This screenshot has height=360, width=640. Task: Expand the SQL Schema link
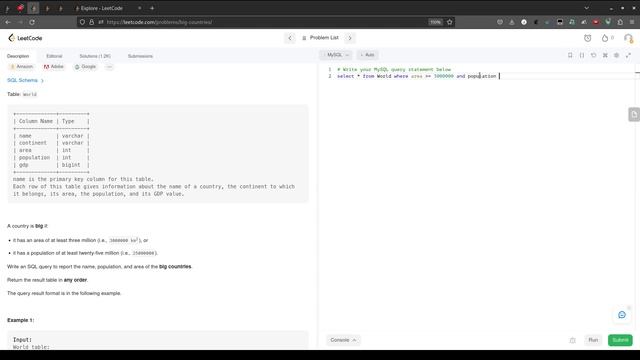pos(25,80)
